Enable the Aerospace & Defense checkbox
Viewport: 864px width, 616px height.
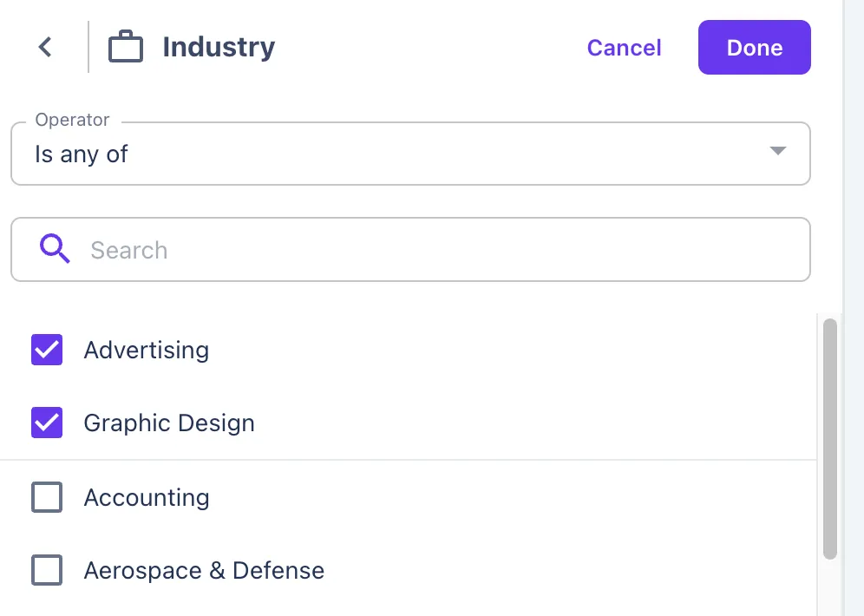[x=47, y=570]
